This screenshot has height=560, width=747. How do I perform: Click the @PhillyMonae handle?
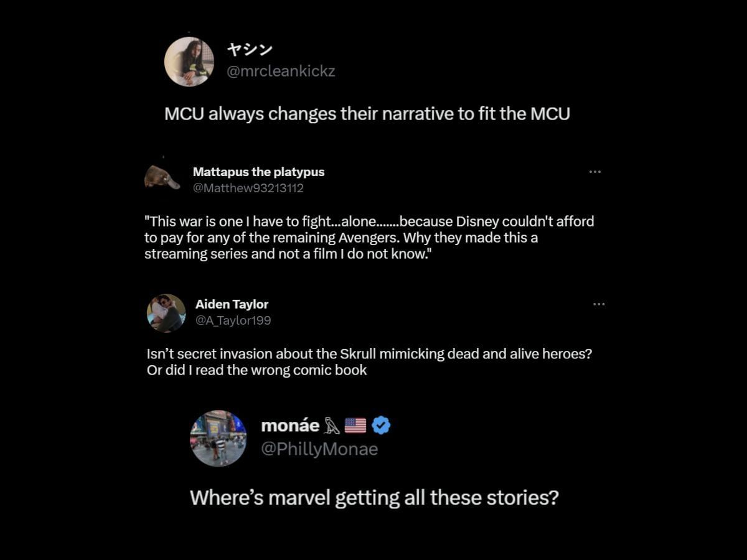coord(319,449)
